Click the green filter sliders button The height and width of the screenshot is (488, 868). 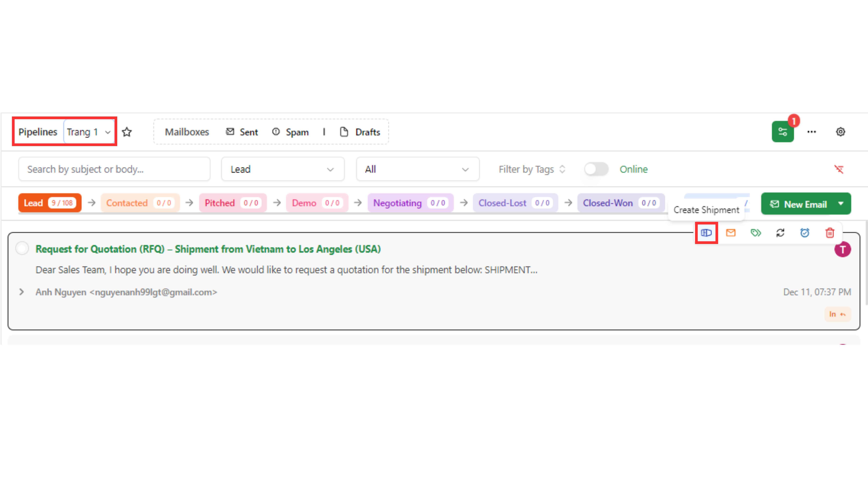782,132
